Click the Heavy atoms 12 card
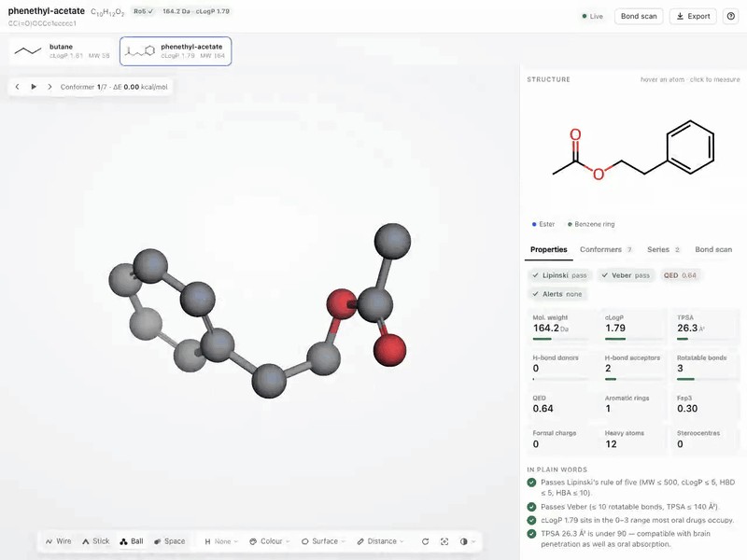Screen dimensions: 747x560 633,440
